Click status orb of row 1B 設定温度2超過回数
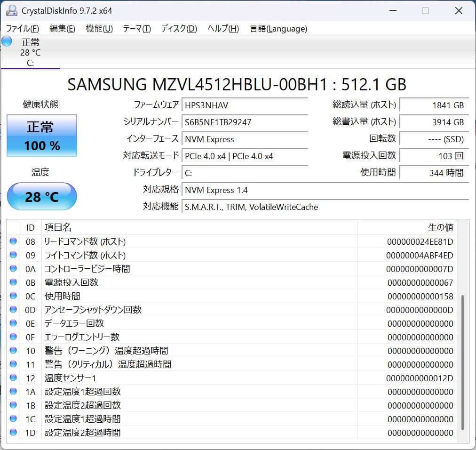The image size is (476, 450). [x=13, y=405]
